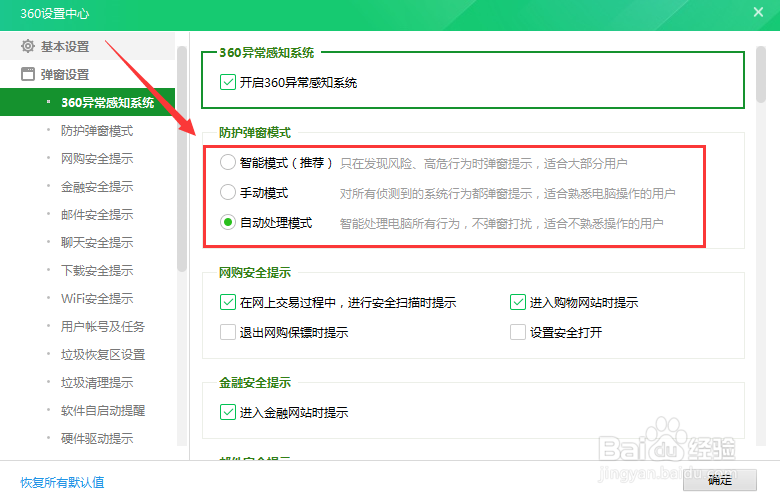
Task: Select 自动处理模式 radio button
Action: tap(228, 222)
